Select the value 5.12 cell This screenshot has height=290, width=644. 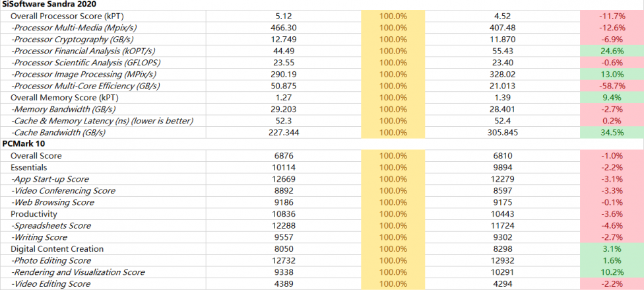point(284,17)
